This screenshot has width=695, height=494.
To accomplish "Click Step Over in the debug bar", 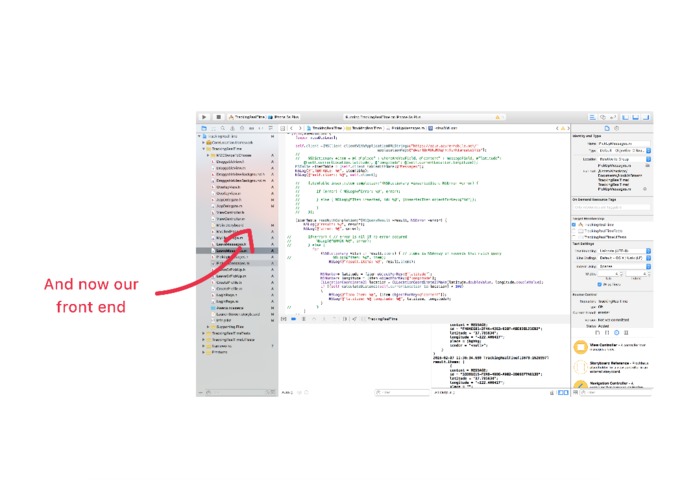I will coord(314,319).
